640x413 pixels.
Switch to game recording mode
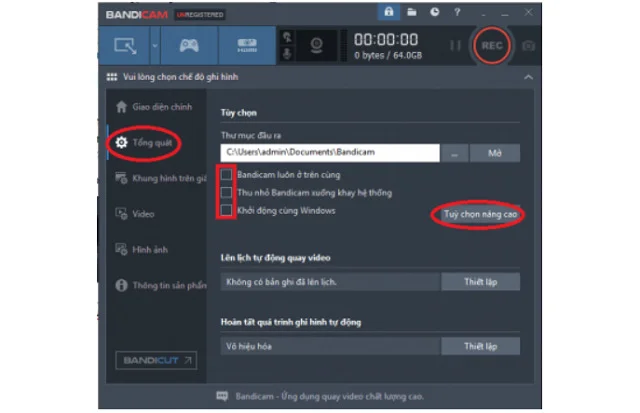(x=189, y=45)
